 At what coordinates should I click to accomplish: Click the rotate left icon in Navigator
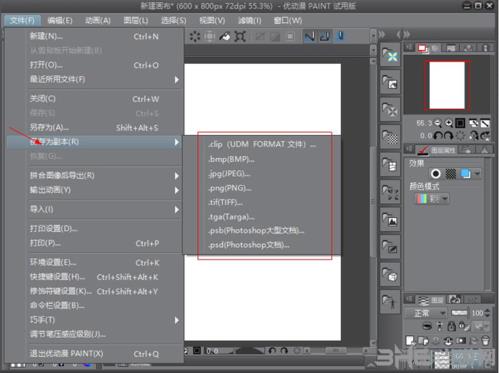pyautogui.click(x=438, y=135)
